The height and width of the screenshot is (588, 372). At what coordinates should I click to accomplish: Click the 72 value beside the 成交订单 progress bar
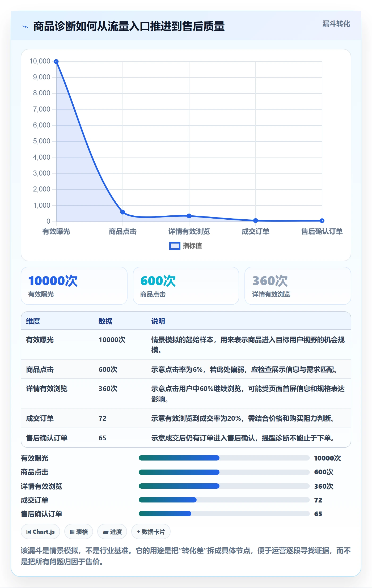[x=318, y=500]
